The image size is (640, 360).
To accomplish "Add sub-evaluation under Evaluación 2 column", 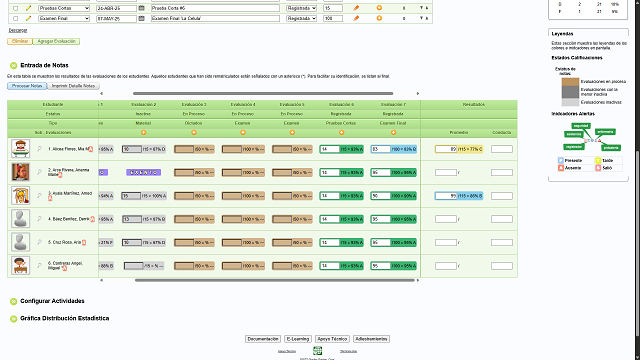I will 143,133.
